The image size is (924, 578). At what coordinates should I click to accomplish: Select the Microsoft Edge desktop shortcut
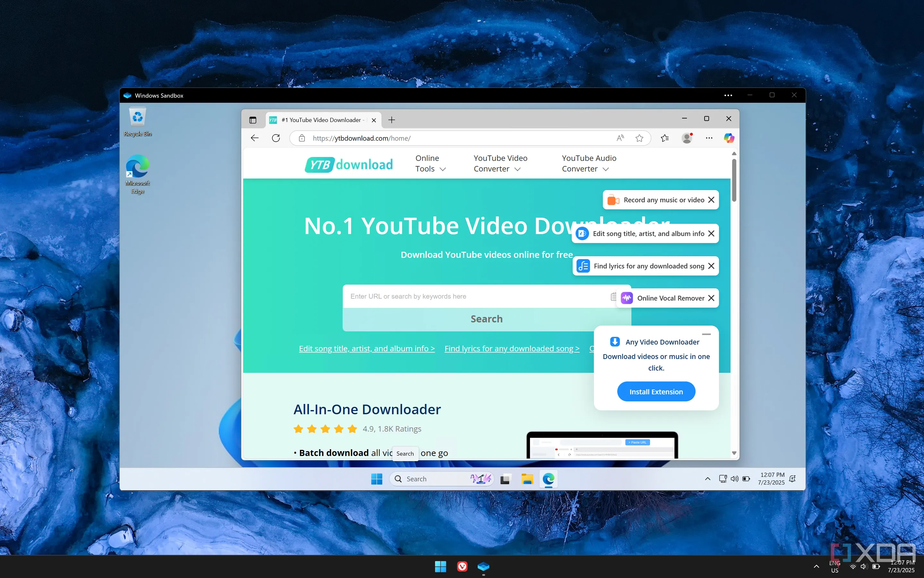tap(137, 174)
